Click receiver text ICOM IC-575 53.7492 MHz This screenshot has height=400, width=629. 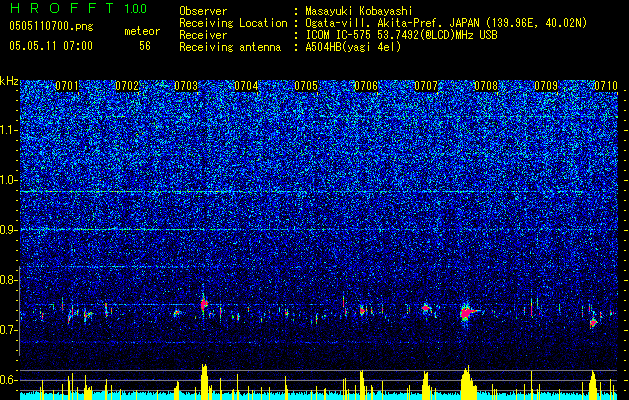(x=401, y=35)
